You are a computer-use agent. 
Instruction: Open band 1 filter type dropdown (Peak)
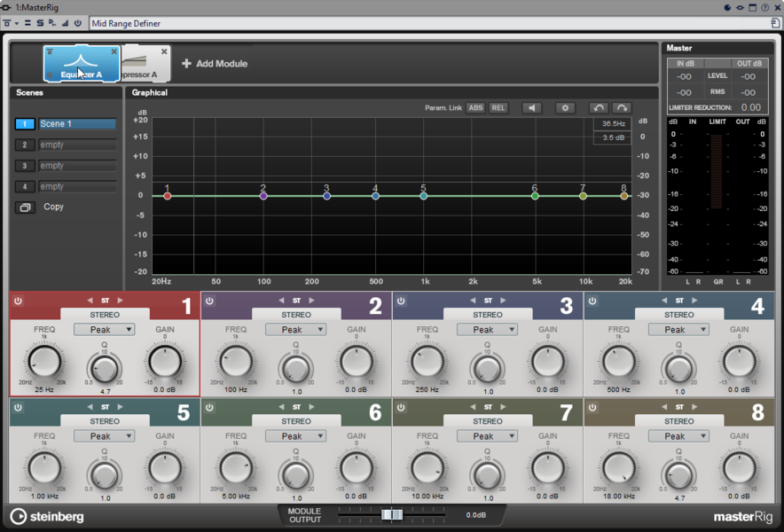(x=104, y=330)
